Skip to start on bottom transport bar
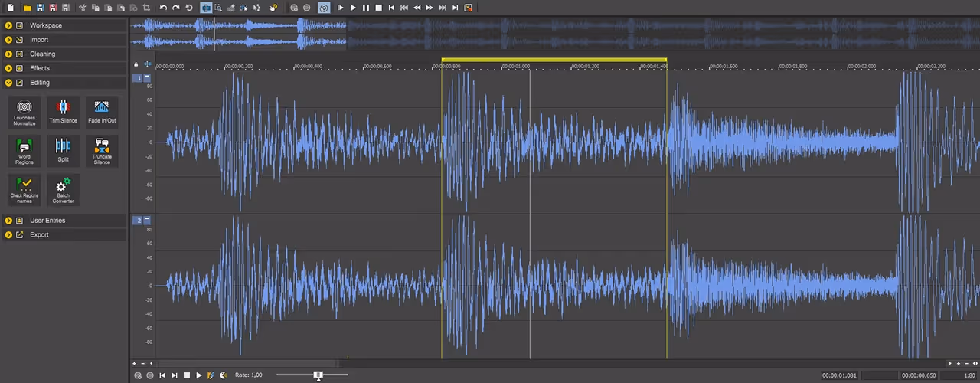Screen dimensions: 980x383 pos(162,375)
